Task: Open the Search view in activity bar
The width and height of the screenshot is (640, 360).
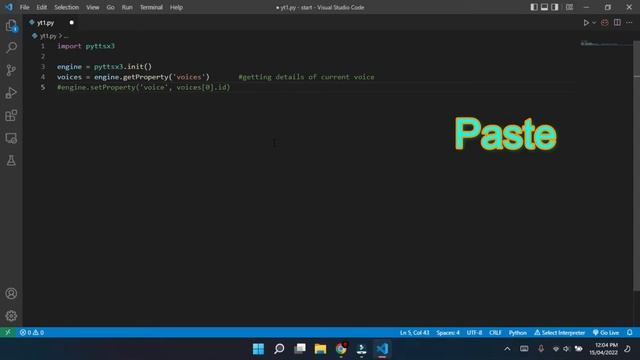Action: [x=11, y=48]
